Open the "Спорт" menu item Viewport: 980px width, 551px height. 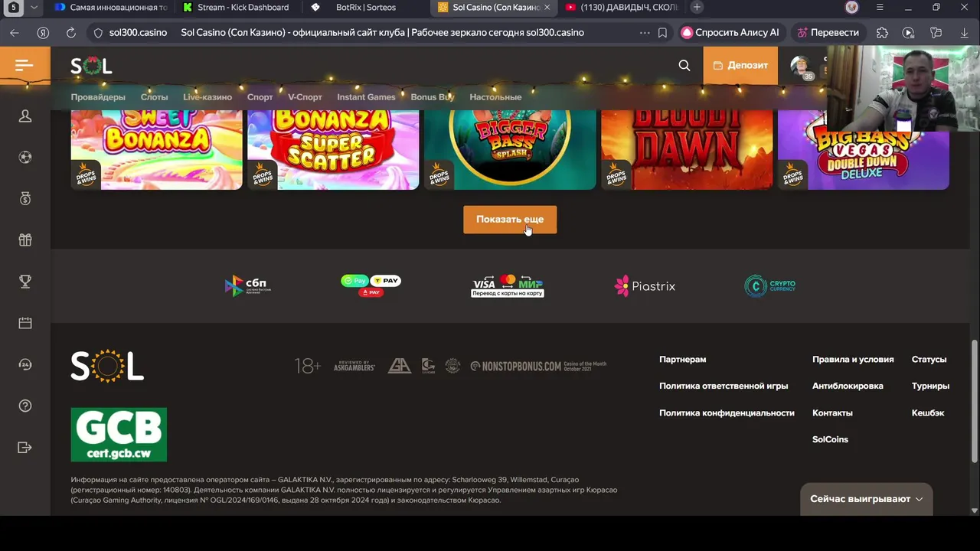[260, 97]
